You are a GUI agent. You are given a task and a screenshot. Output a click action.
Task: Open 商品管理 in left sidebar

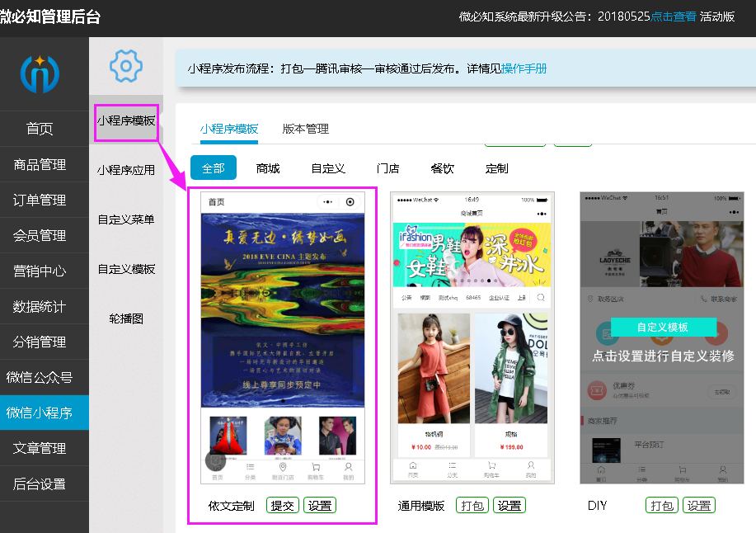(40, 164)
